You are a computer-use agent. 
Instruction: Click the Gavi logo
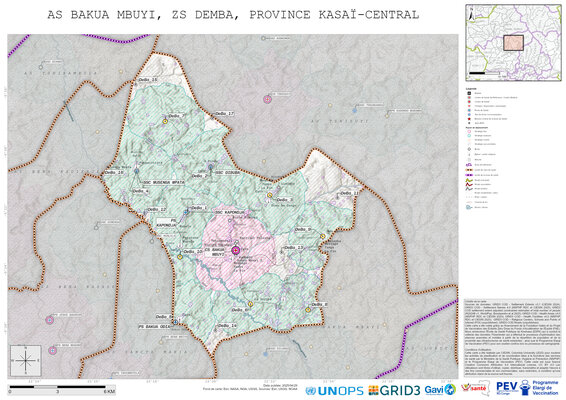click(440, 390)
